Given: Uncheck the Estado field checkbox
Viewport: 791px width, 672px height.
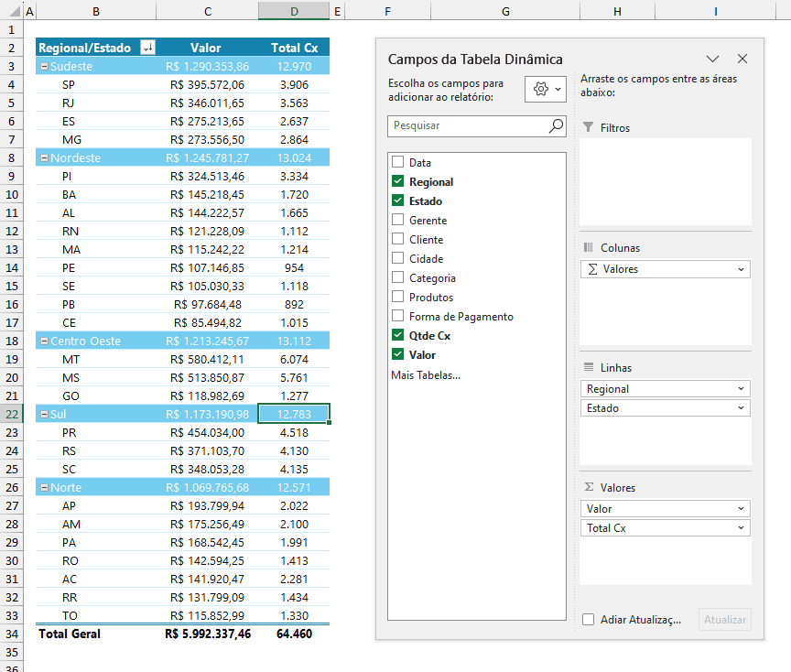Looking at the screenshot, I should pos(397,201).
